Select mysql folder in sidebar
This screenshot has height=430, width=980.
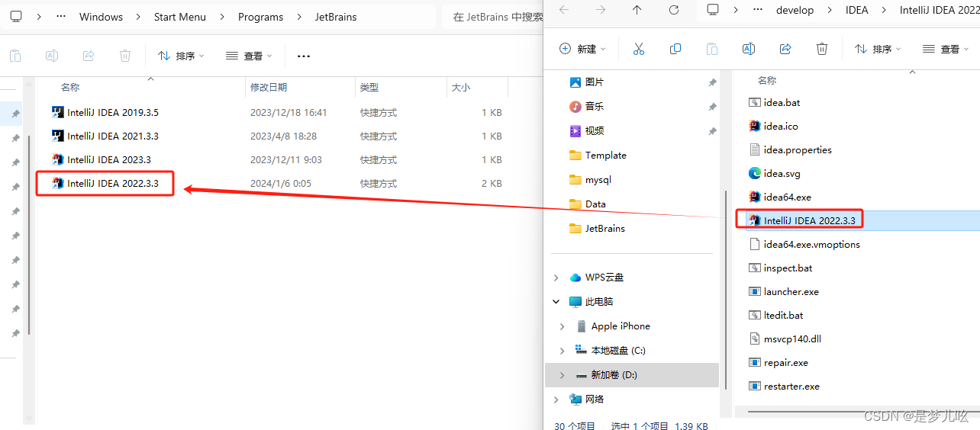[x=591, y=180]
